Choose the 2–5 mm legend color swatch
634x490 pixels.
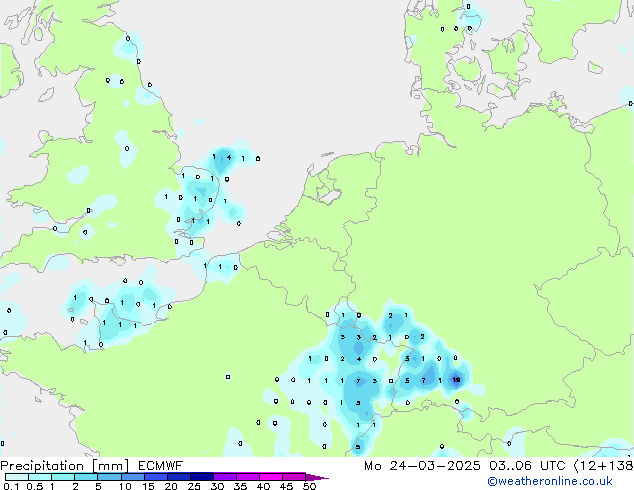pos(86,477)
